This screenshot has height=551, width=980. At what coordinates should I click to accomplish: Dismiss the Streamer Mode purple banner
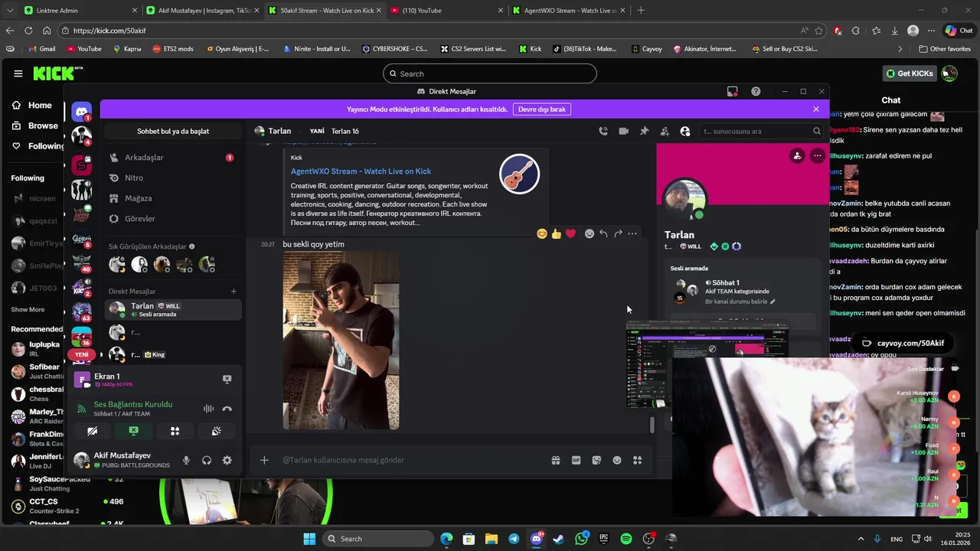coord(816,109)
